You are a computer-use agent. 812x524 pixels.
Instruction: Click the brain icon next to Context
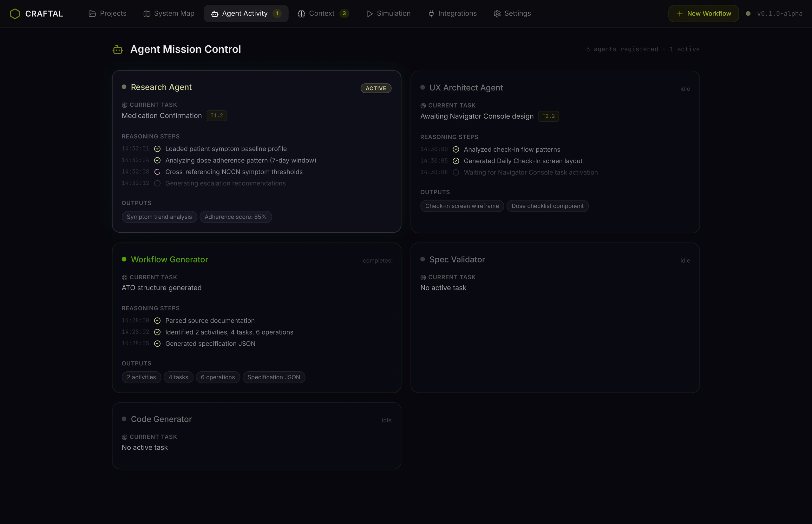[x=302, y=14]
